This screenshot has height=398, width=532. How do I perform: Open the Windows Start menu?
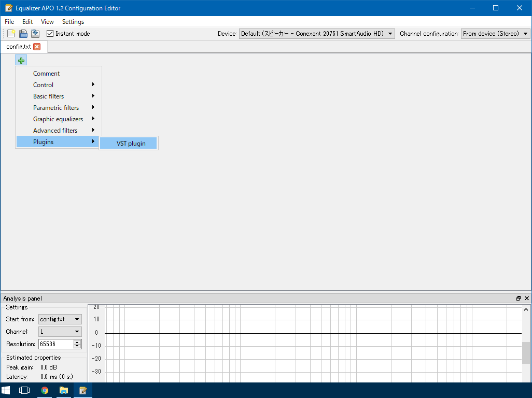[6, 390]
